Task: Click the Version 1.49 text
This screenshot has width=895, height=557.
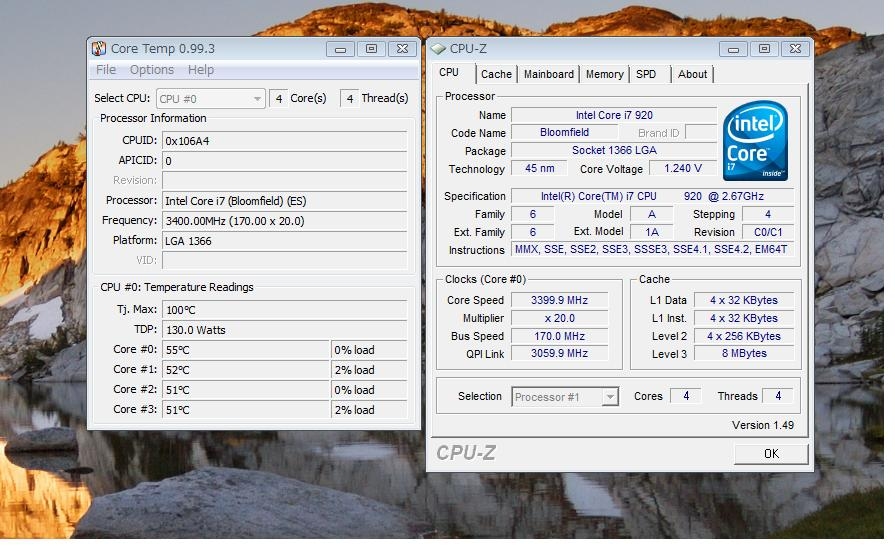Action: pyautogui.click(x=763, y=425)
